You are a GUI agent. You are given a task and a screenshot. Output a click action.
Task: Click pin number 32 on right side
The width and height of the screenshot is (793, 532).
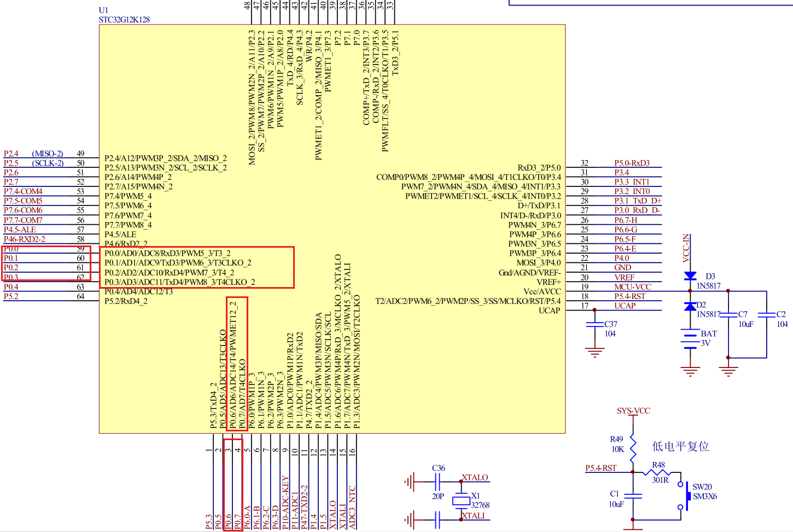click(x=585, y=163)
